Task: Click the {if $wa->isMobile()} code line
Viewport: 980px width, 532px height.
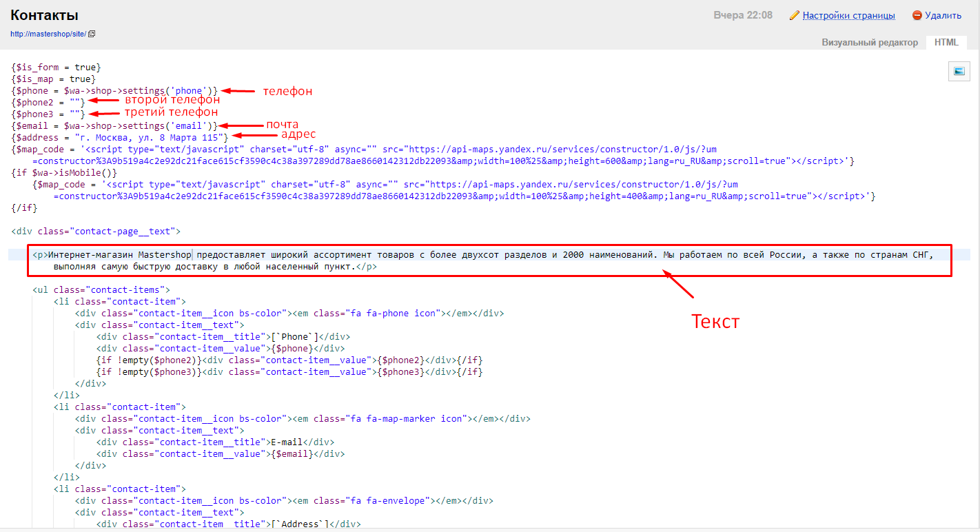Action: [64, 173]
